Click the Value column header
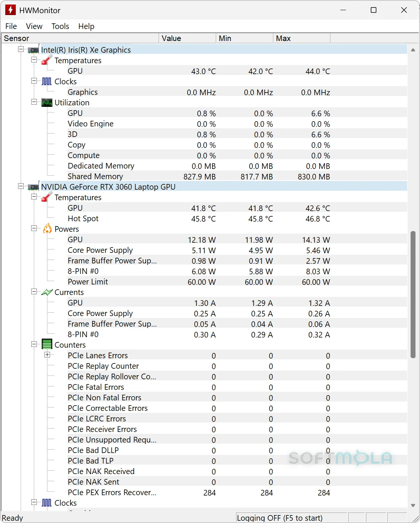This screenshot has width=420, height=523. (187, 38)
